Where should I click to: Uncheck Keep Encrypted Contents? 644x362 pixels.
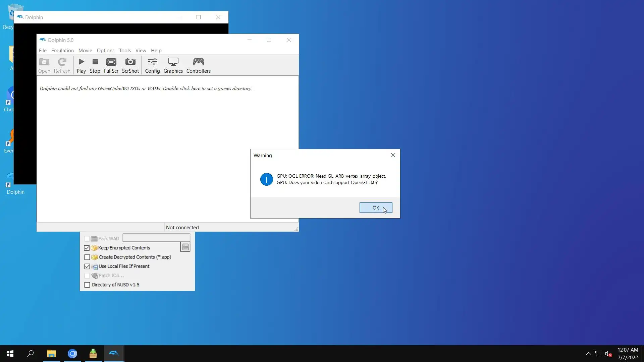pyautogui.click(x=87, y=248)
